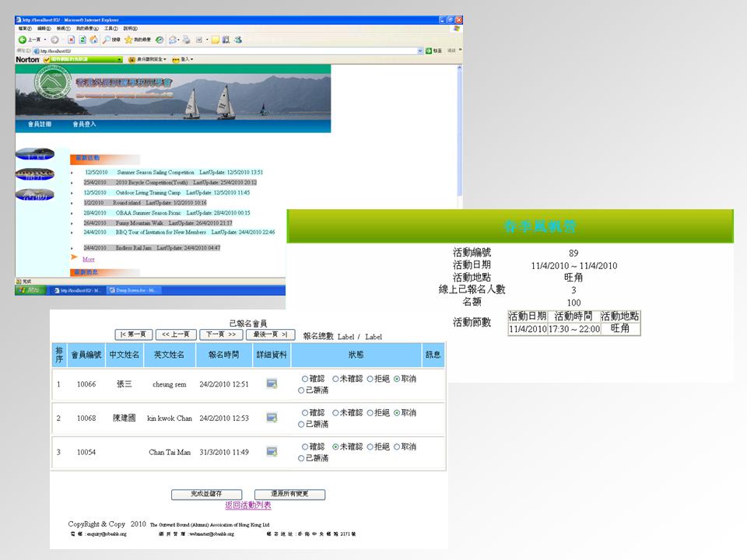Open details icon for member 10068
Screen dimensions: 747x560
(272, 418)
